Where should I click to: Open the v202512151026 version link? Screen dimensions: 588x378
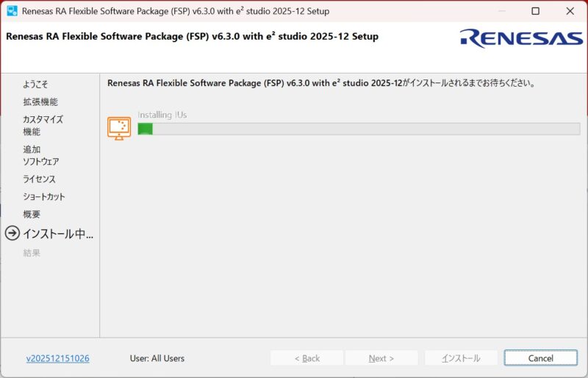click(x=58, y=358)
